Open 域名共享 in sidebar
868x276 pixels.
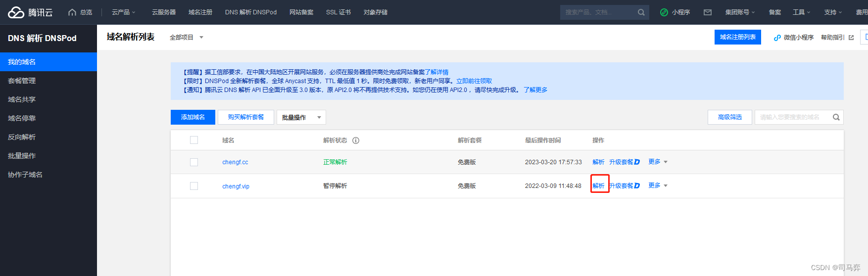point(48,99)
